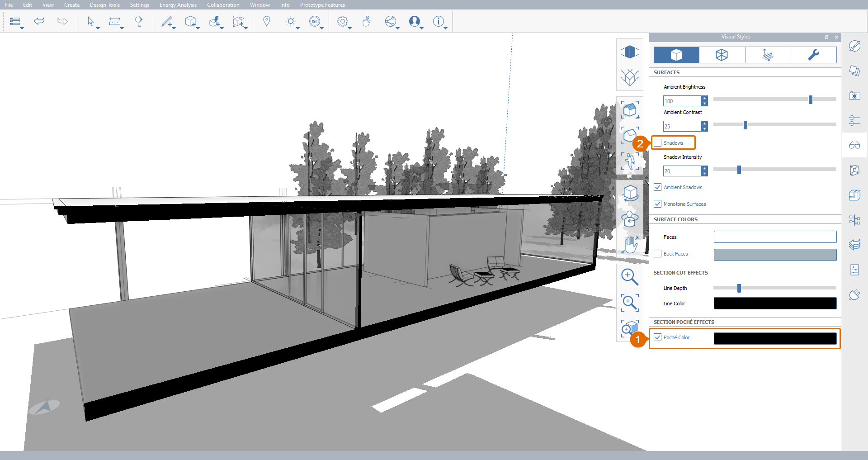Screen dimensions: 868x460
Task: Click the Pan hand navigation icon
Action: 630,245
